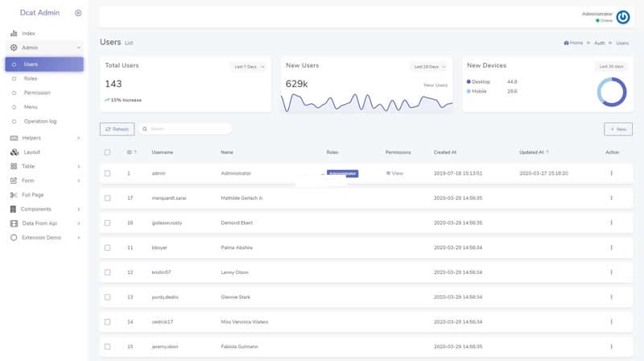Image resolution: width=644 pixels, height=361 pixels.
Task: Go to Operation log in sidebar
Action: pos(40,121)
